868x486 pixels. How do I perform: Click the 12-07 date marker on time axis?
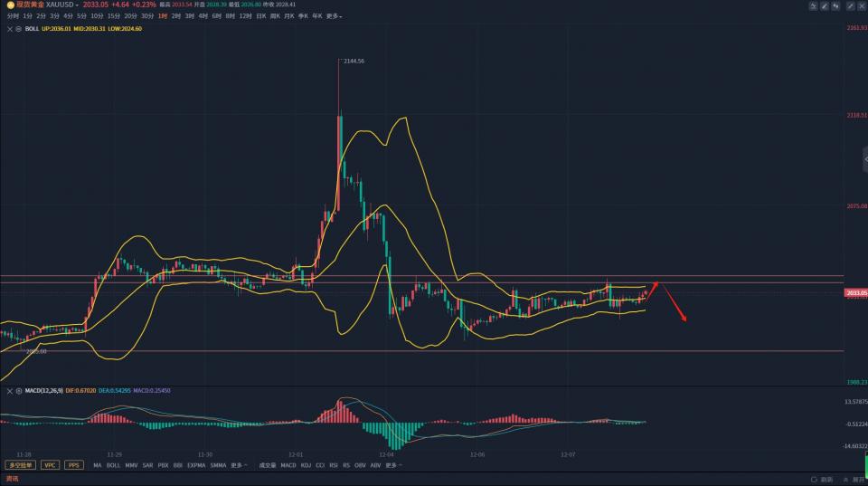coord(568,454)
